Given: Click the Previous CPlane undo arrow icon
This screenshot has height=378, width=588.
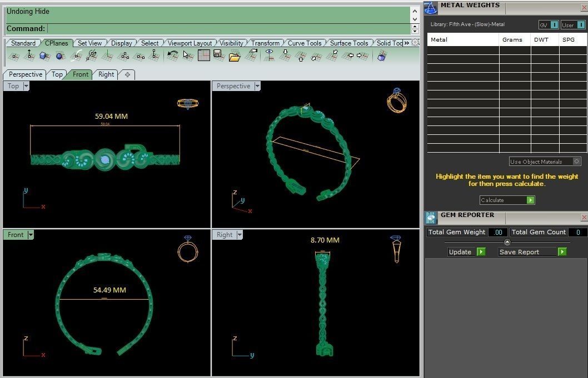Looking at the screenshot, I should pos(172,56).
